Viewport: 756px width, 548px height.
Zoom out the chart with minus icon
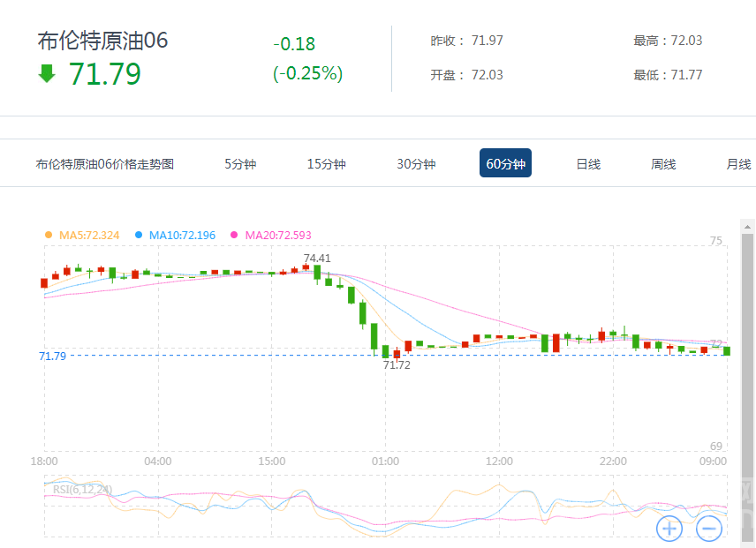tap(708, 529)
